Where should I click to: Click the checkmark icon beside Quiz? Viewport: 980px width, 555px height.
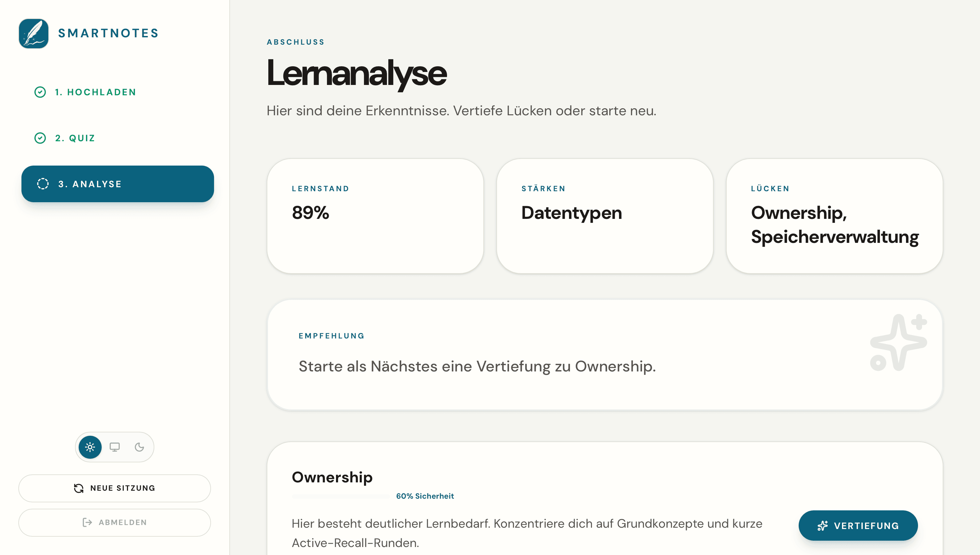40,138
